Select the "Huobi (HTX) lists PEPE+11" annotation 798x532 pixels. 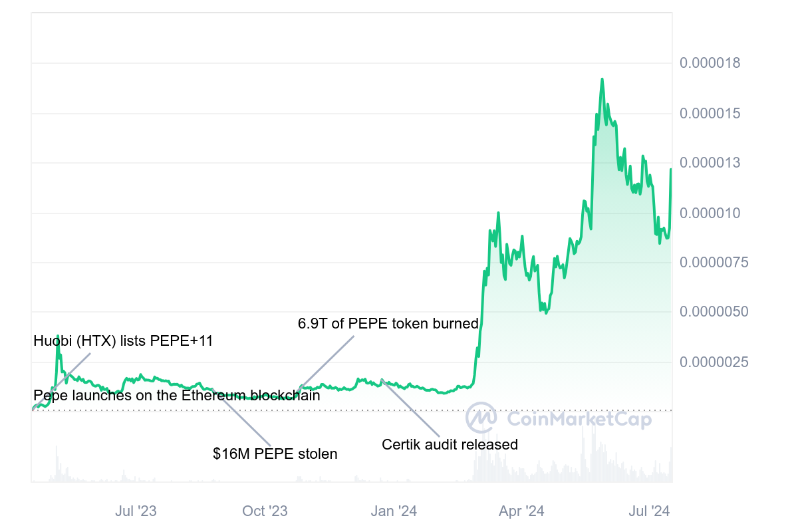(x=123, y=341)
